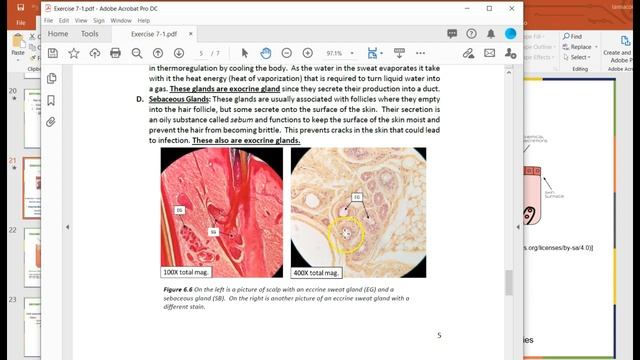Click the right 400X eccrine gland micrograph
This screenshot has width=640, height=360.
[358, 213]
